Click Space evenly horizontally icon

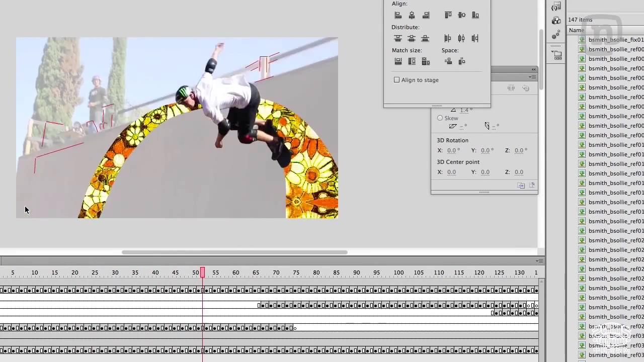pyautogui.click(x=448, y=61)
